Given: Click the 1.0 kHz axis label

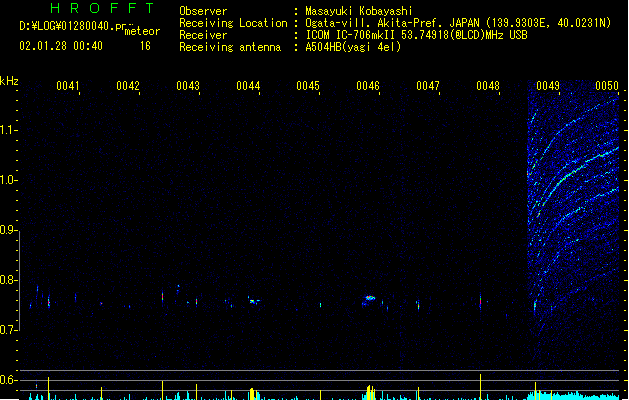Looking at the screenshot, I should point(8,180).
